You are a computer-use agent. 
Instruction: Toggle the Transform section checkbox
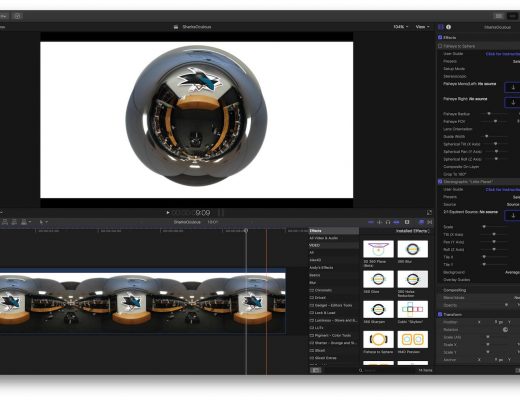440,314
